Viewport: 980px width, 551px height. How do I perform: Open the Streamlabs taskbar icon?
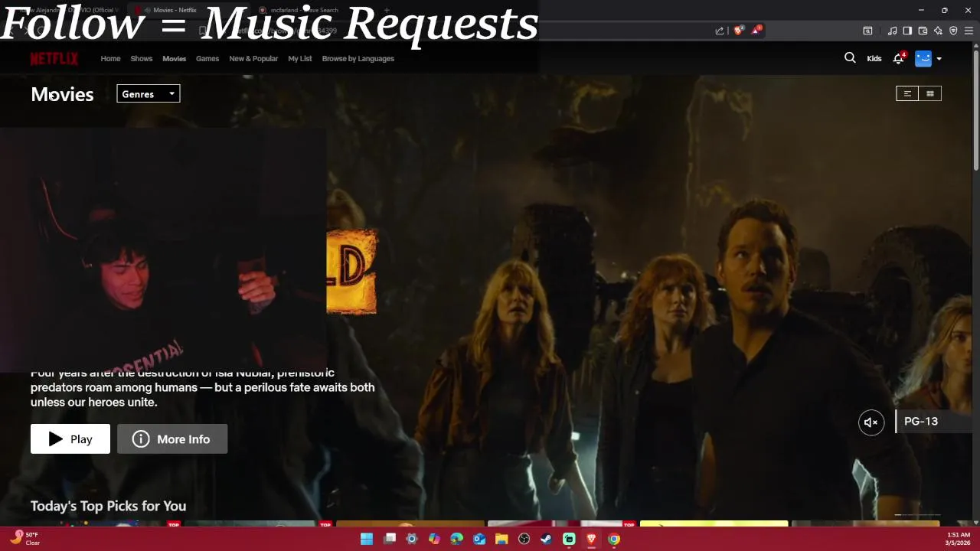click(x=569, y=539)
